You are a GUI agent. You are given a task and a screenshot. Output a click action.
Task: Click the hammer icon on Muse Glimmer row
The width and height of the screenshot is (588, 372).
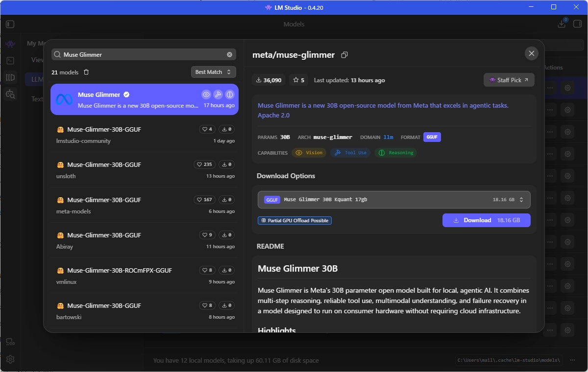tap(218, 94)
